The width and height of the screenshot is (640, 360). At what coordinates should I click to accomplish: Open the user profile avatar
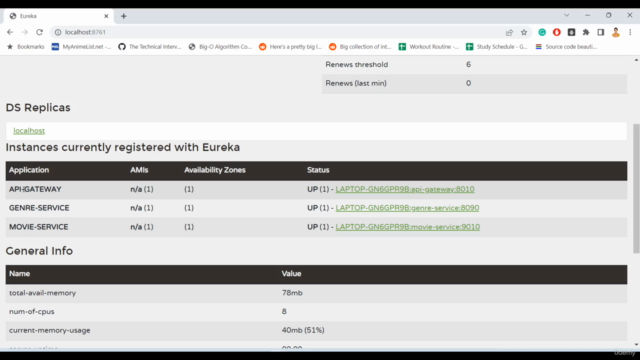pos(616,32)
